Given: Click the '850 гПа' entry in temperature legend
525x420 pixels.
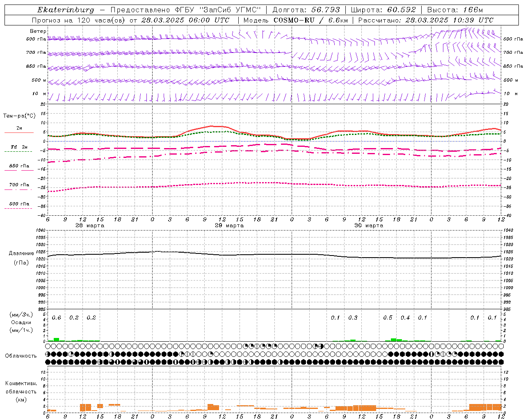Looking at the screenshot, I should (19, 166).
